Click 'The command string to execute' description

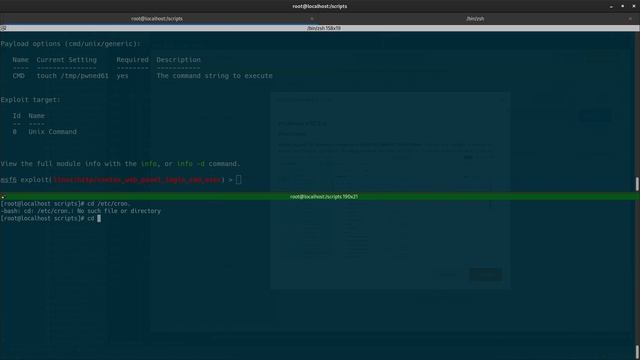[214, 76]
